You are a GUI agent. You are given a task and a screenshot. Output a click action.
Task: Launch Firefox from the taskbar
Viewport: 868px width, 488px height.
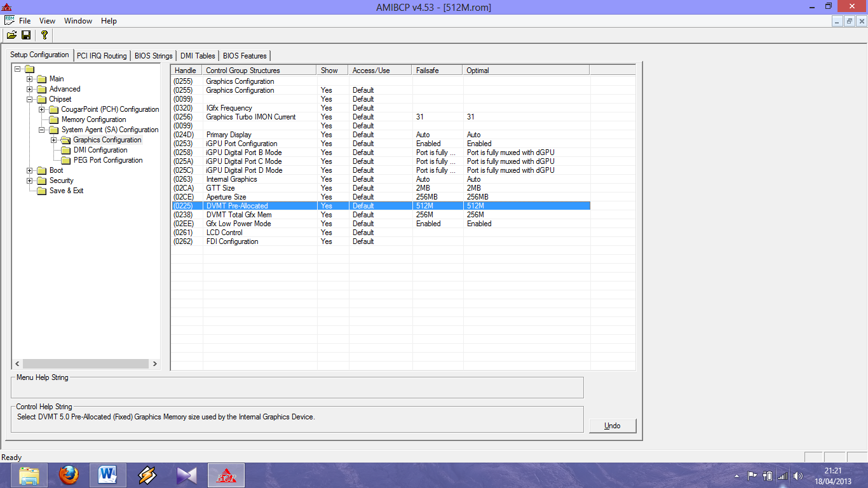coord(69,475)
